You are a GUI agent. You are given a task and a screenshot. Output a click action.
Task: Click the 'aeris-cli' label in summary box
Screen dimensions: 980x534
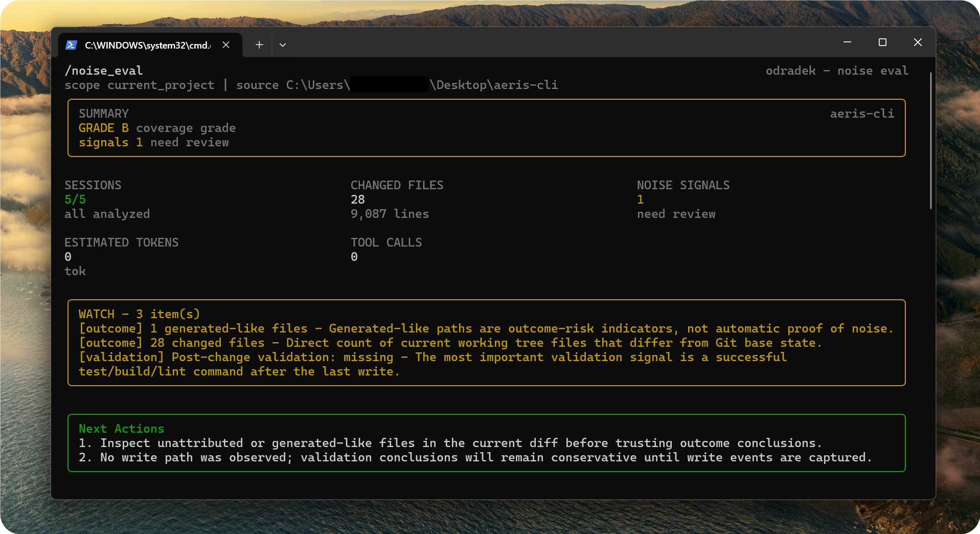(862, 114)
